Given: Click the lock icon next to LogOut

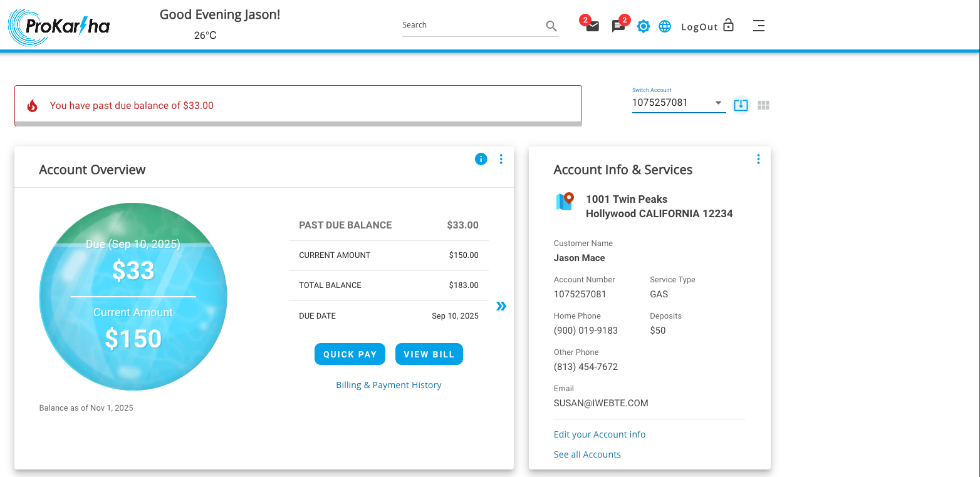Looking at the screenshot, I should coord(728,25).
